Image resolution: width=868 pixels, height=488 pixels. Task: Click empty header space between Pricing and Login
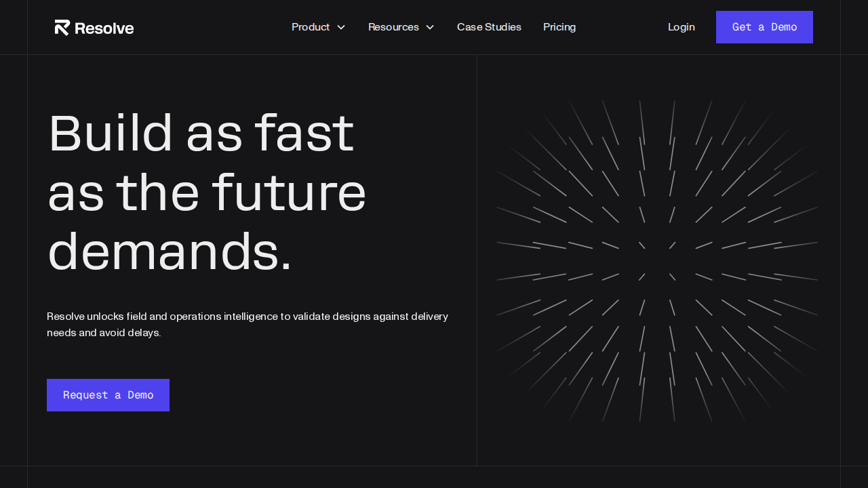point(621,27)
